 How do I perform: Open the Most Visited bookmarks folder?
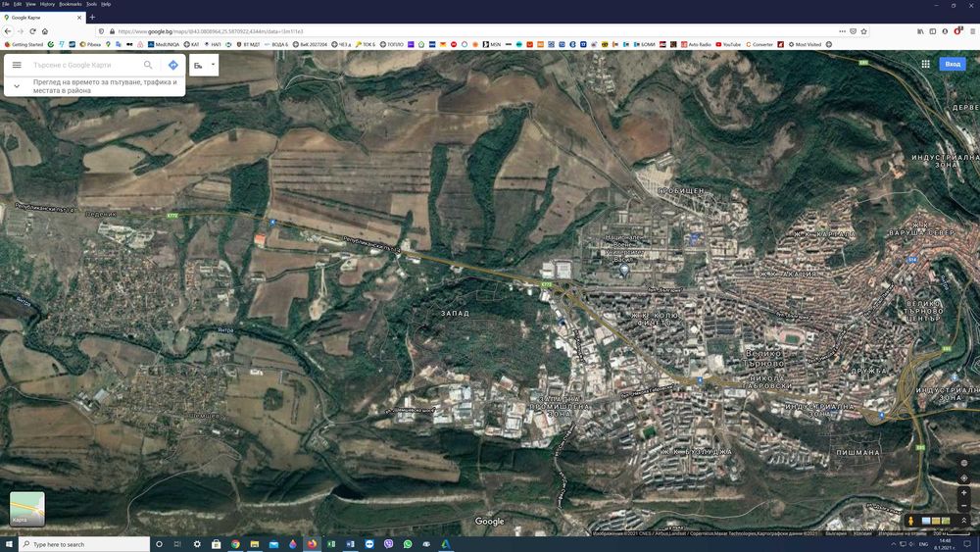pyautogui.click(x=805, y=44)
